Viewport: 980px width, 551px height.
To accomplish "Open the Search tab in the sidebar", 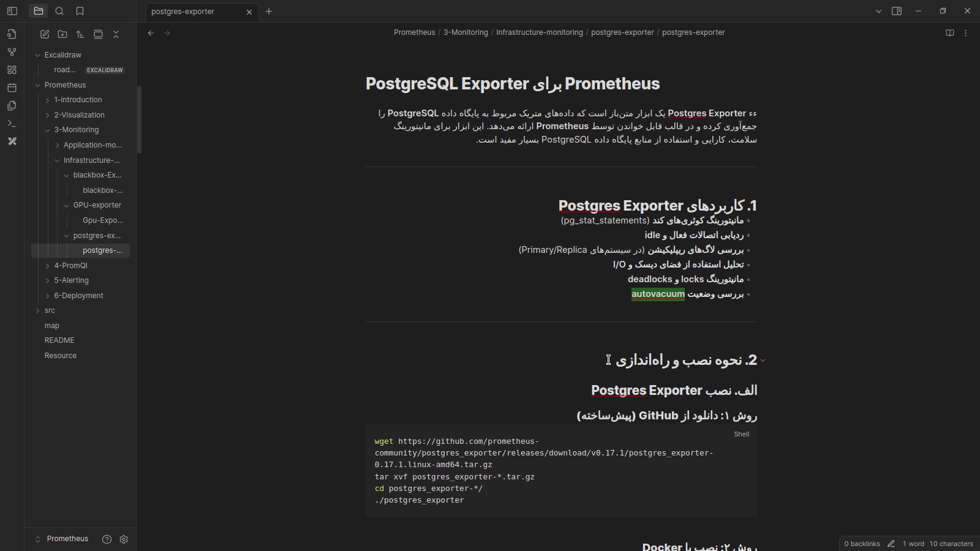I will tap(59, 11).
